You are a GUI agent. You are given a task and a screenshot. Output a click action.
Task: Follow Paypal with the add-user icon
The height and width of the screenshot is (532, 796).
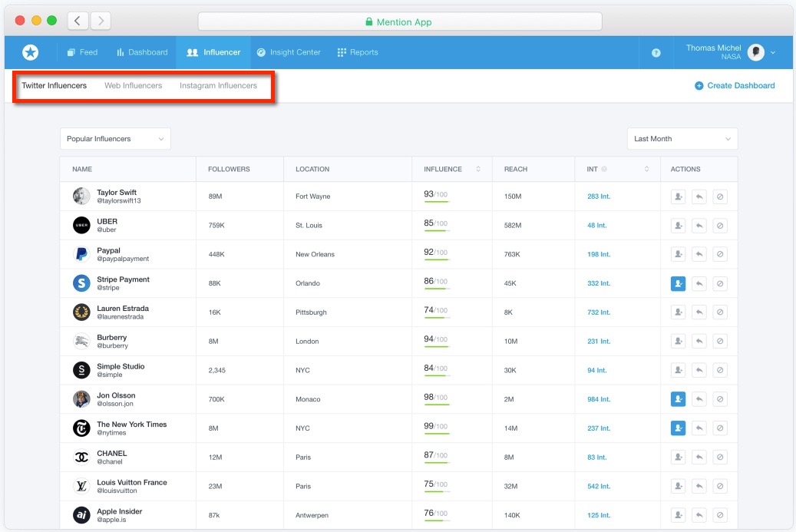(x=679, y=254)
